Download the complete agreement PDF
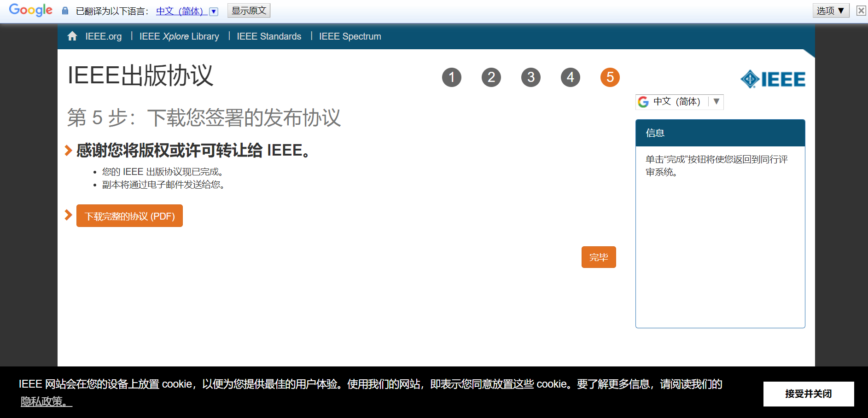Viewport: 868px width, 418px height. [129, 216]
